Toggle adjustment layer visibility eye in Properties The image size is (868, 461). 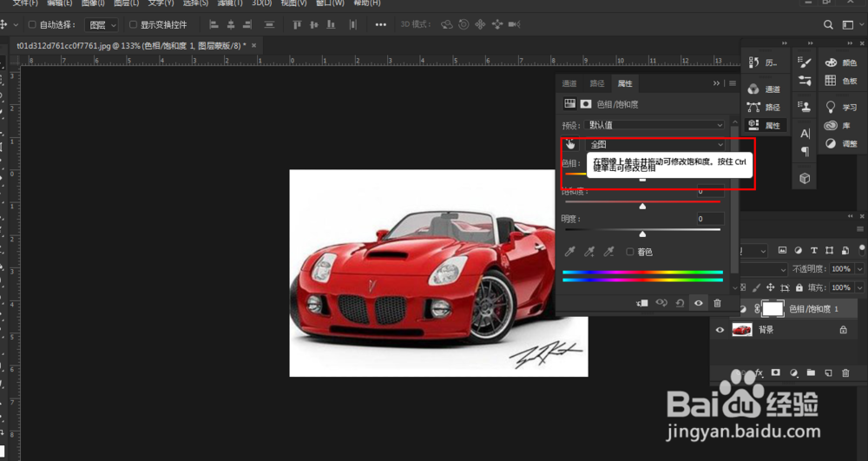[x=699, y=303]
